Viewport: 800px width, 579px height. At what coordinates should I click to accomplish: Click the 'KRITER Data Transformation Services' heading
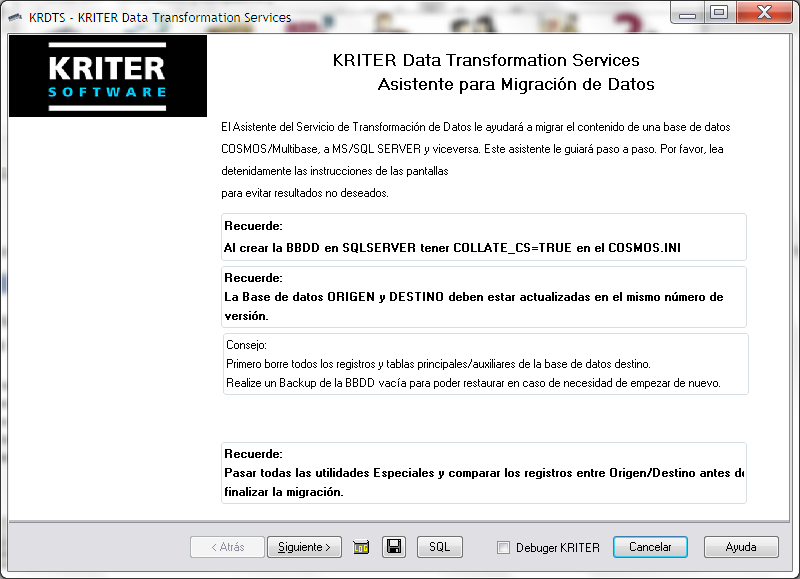coord(486,60)
